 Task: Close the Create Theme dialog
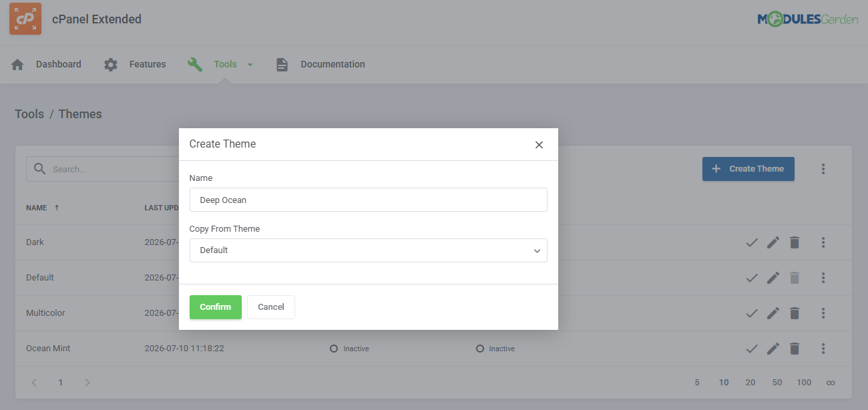[539, 145]
